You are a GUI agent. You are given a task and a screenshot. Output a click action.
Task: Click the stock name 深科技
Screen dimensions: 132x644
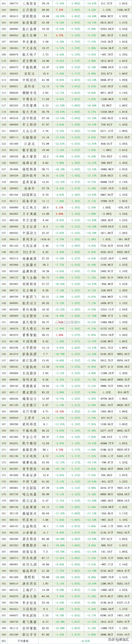[x=29, y=86]
